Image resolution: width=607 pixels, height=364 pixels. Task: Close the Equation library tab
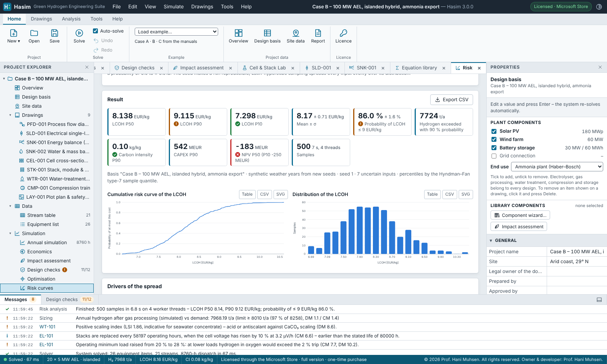(444, 68)
